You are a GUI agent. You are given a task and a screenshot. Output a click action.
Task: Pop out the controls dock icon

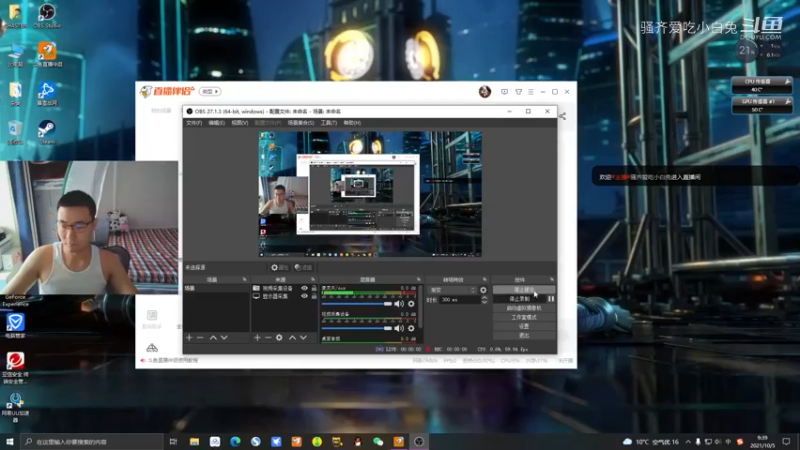point(552,280)
